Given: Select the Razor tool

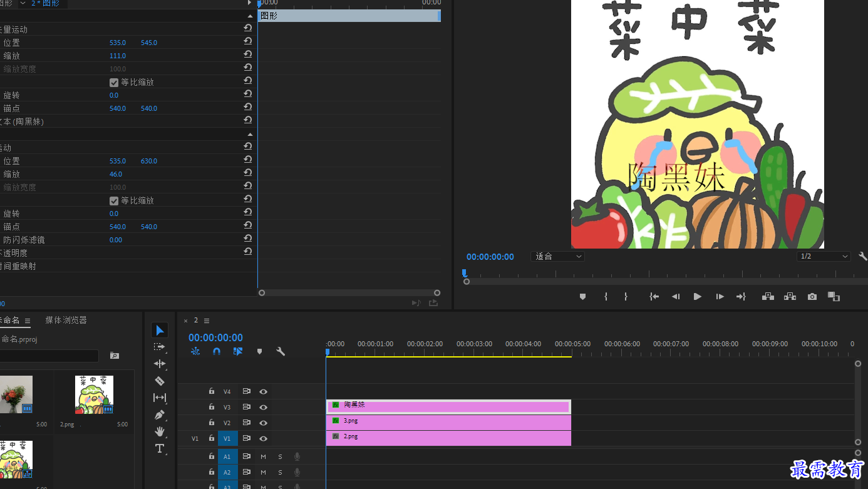Looking at the screenshot, I should pos(160,381).
